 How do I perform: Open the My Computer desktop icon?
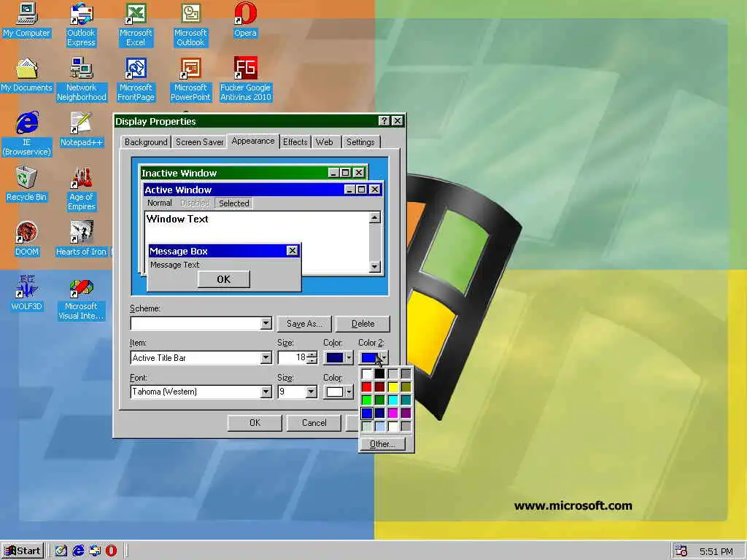(27, 20)
